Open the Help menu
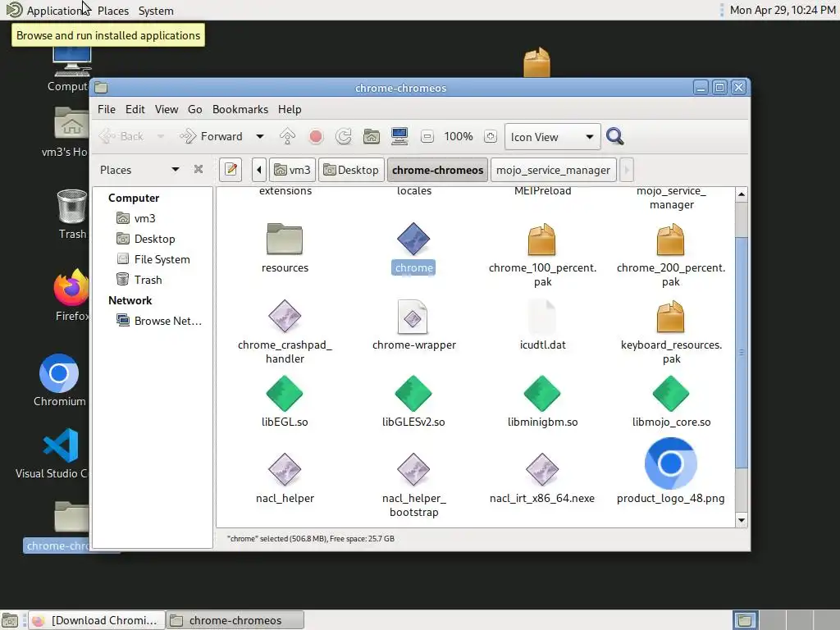The width and height of the screenshot is (840, 630). click(x=290, y=109)
